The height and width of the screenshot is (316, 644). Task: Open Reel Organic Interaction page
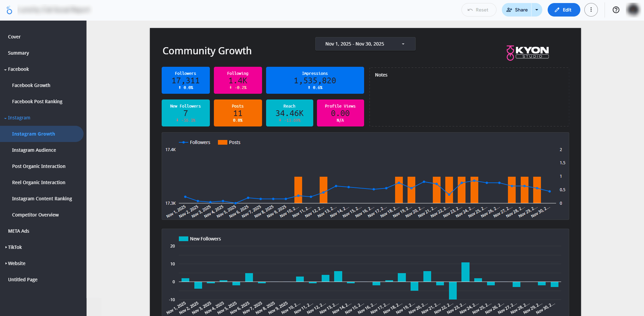click(39, 182)
